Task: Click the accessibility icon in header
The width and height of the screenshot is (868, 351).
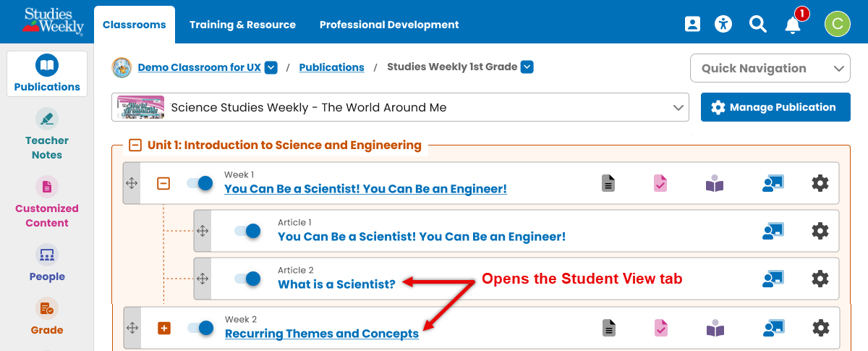Action: [x=723, y=25]
